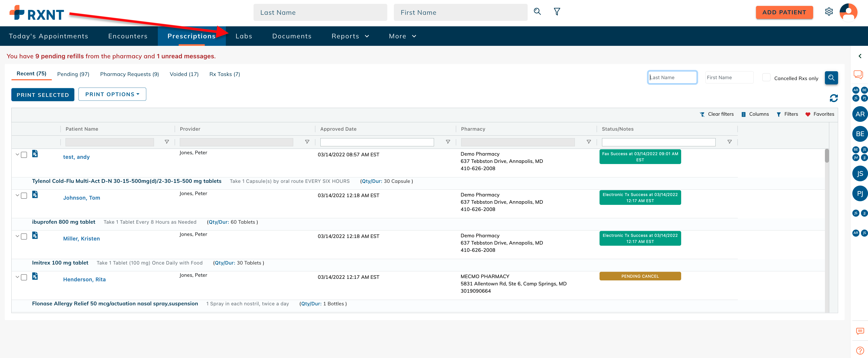
Task: Switch to the Rx Tasks (7) tab
Action: [225, 74]
